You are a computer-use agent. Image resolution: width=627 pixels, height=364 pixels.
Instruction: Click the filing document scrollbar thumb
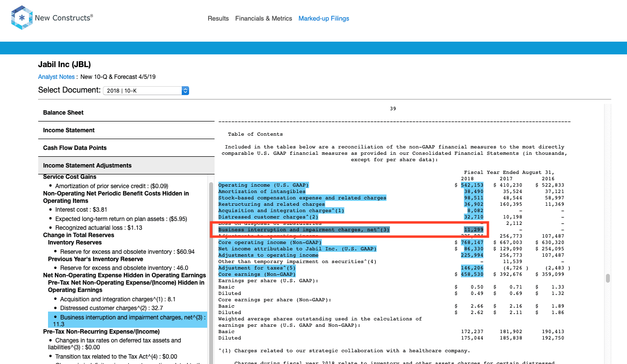coord(608,278)
